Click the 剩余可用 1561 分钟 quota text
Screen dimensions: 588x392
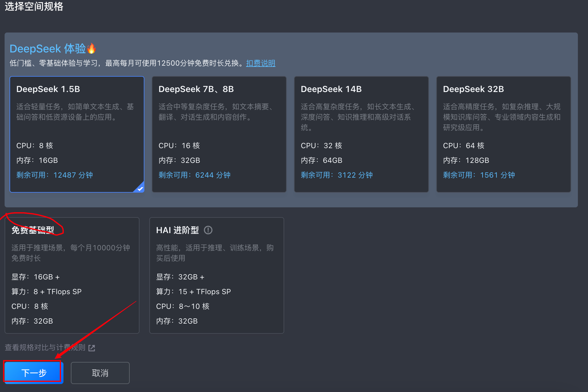click(479, 175)
